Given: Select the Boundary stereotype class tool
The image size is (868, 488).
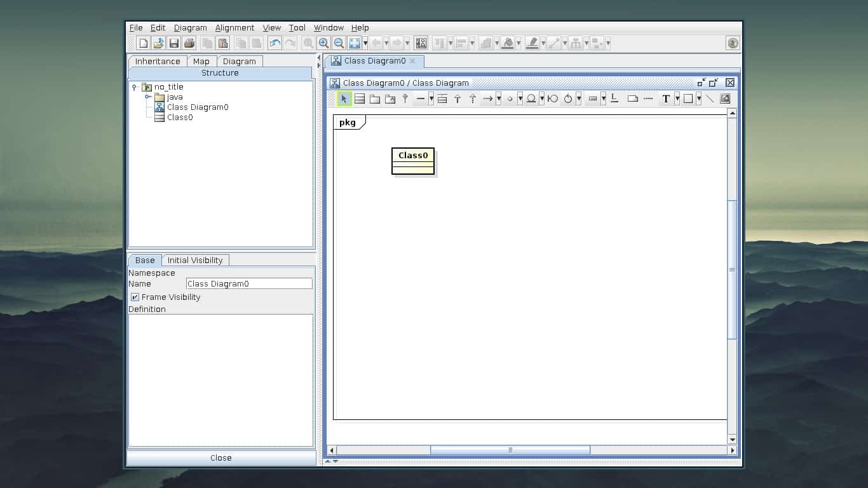Looking at the screenshot, I should pyautogui.click(x=553, y=98).
